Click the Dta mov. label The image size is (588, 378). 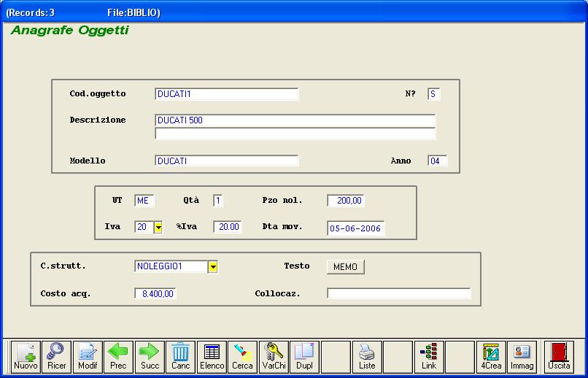(x=282, y=226)
